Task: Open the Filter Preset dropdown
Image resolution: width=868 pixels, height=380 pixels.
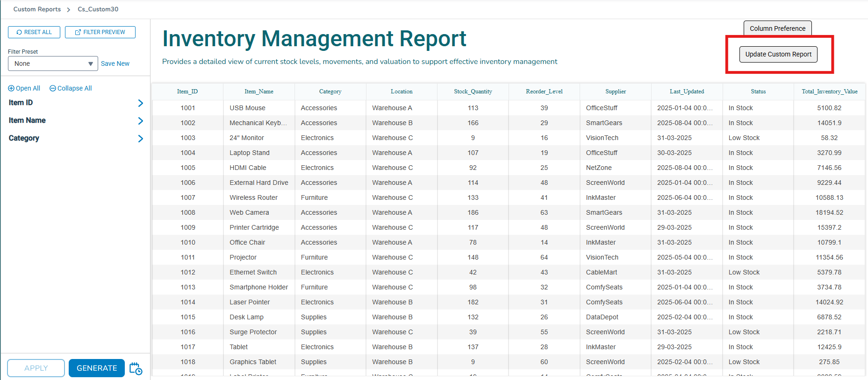Action: click(53, 63)
